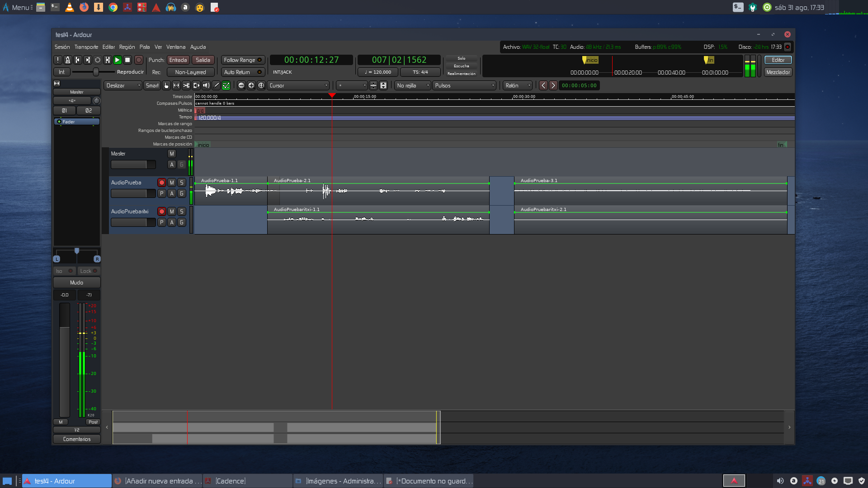Select the Cut tool scissors icon

[186, 85]
